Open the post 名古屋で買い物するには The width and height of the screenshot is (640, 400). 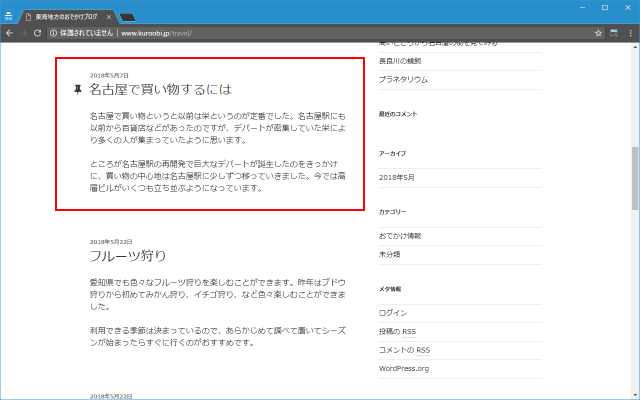159,90
